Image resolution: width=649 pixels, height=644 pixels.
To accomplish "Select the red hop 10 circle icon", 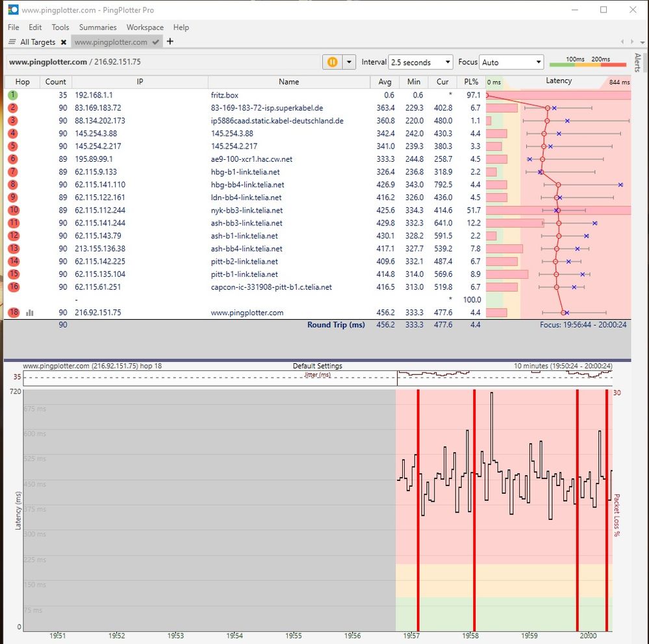I will (x=13, y=210).
